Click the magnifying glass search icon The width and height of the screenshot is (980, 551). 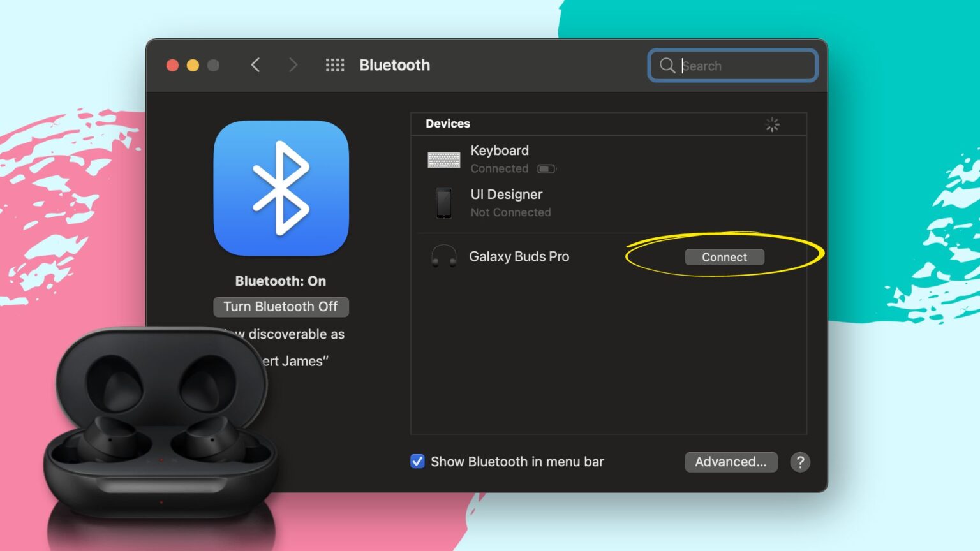(x=667, y=65)
